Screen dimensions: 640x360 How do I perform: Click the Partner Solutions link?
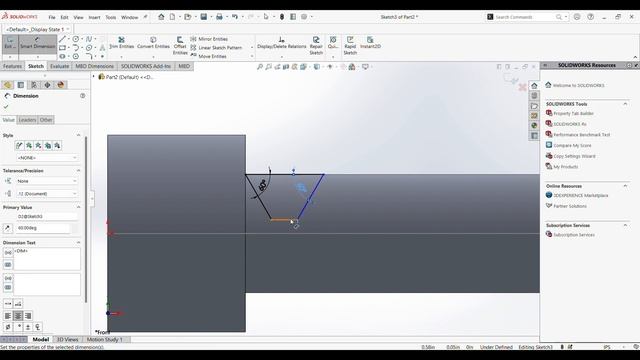570,206
